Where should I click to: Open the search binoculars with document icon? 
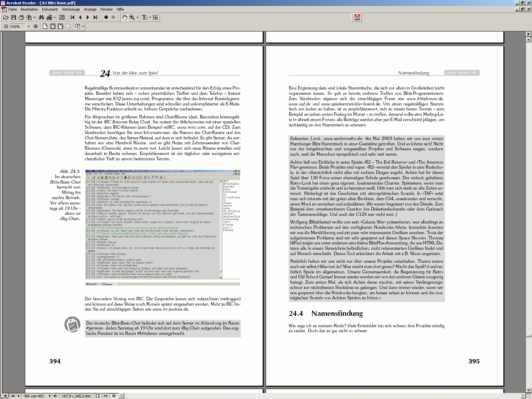pyautogui.click(x=49, y=17)
